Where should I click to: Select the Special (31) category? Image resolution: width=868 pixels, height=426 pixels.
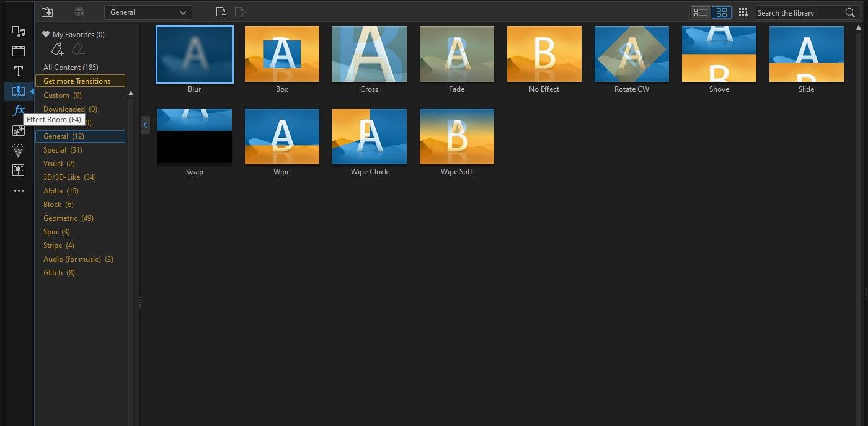pyautogui.click(x=63, y=150)
